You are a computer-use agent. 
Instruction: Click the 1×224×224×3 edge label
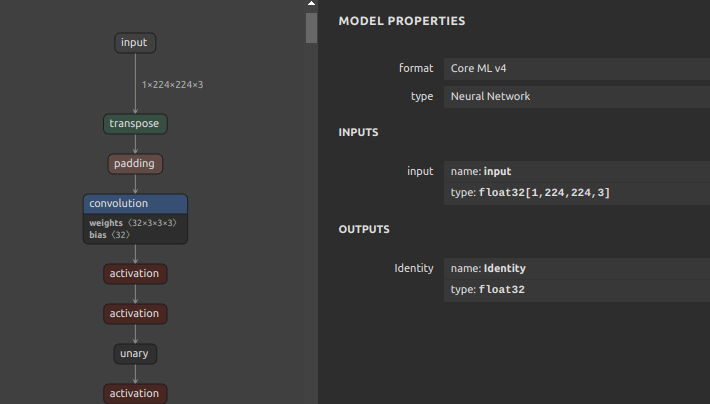[x=172, y=85]
